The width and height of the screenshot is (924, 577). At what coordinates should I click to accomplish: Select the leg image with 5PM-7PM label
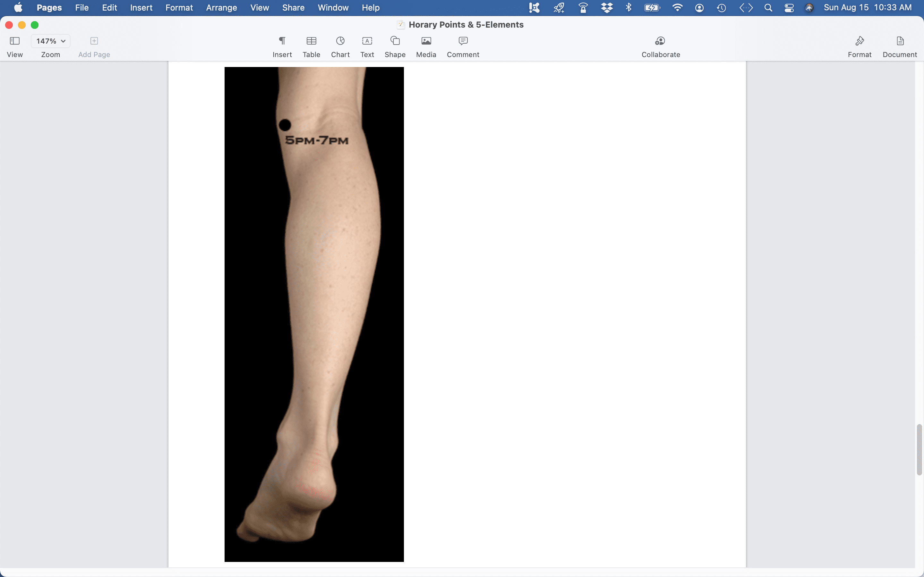click(x=314, y=314)
